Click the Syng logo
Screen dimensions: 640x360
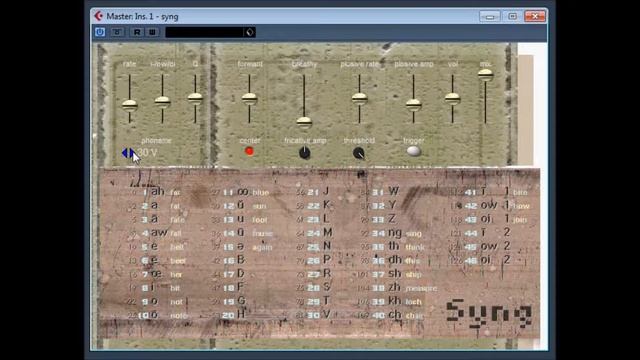coord(489,313)
